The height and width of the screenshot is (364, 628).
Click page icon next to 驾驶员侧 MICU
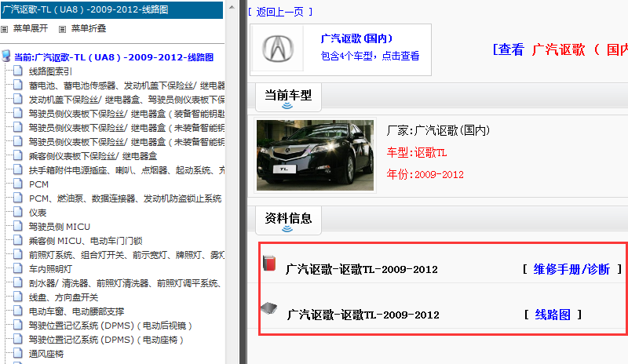17,226
